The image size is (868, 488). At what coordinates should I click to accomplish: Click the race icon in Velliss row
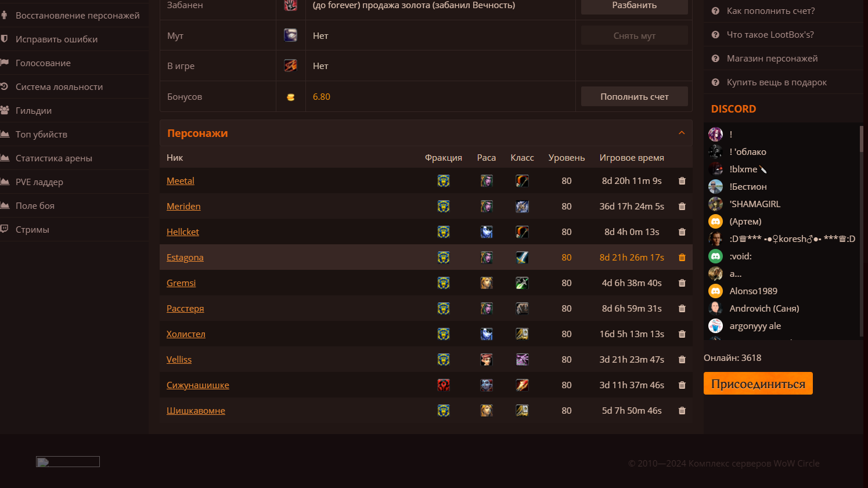pyautogui.click(x=487, y=360)
